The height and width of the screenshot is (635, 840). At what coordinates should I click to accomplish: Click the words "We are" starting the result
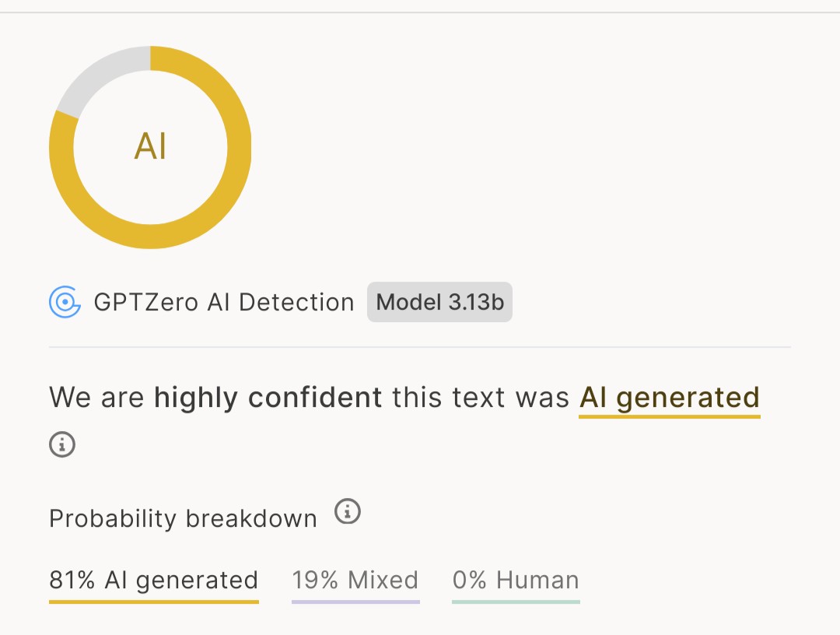(x=96, y=397)
